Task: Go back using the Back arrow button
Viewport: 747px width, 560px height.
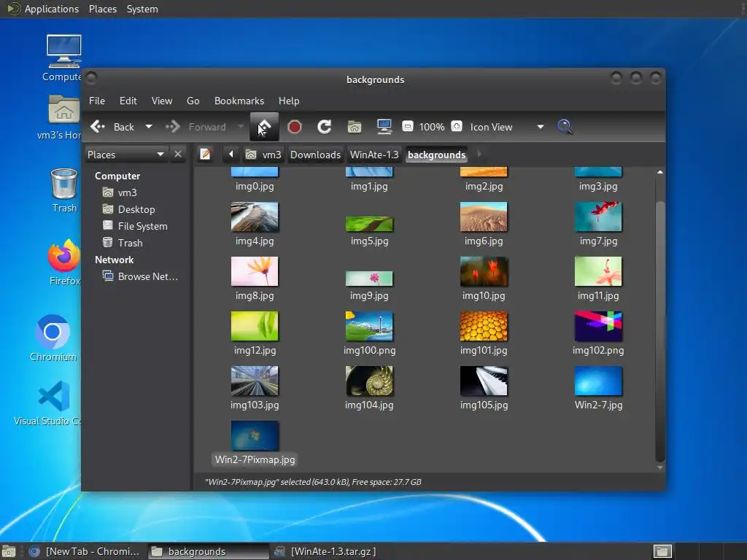Action: (x=112, y=127)
